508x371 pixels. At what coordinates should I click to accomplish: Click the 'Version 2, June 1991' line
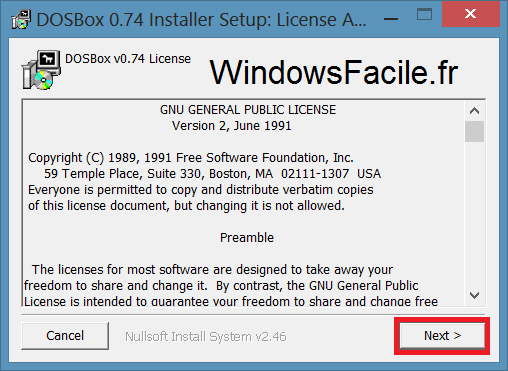coord(232,126)
